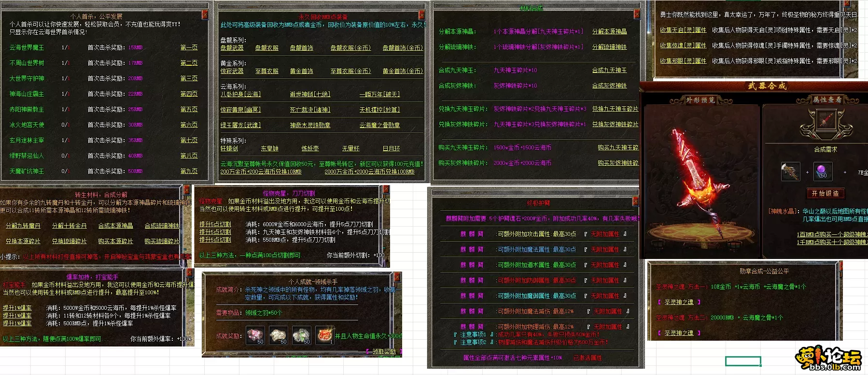This screenshot has height=375, width=868.
Task: Click the red sword icon under 属性查看
Action: [x=825, y=119]
